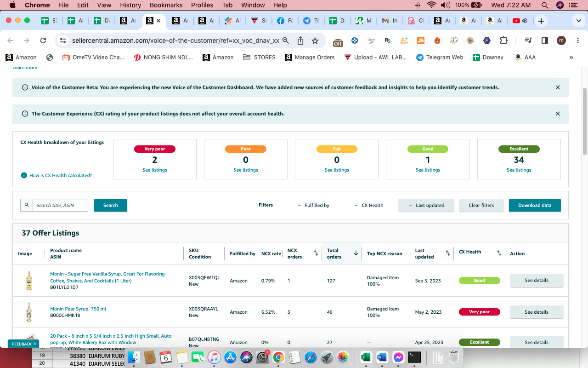Open the Bookmarks menu
This screenshot has width=588, height=368.
166,5
